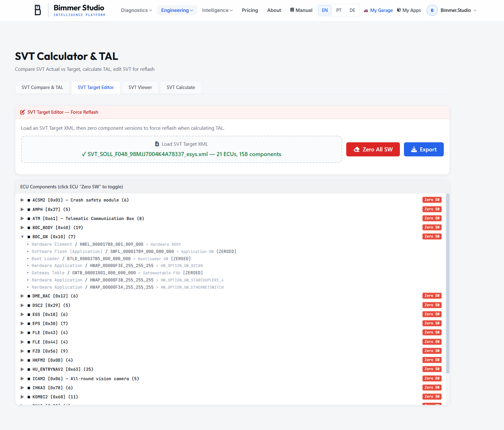Select the SWFL_000017B9_000_000_000 component row
504x430 pixels.
tap(132, 252)
